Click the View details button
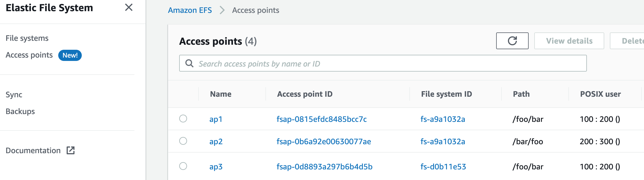Viewport: 644px width, 180px height. [568, 41]
